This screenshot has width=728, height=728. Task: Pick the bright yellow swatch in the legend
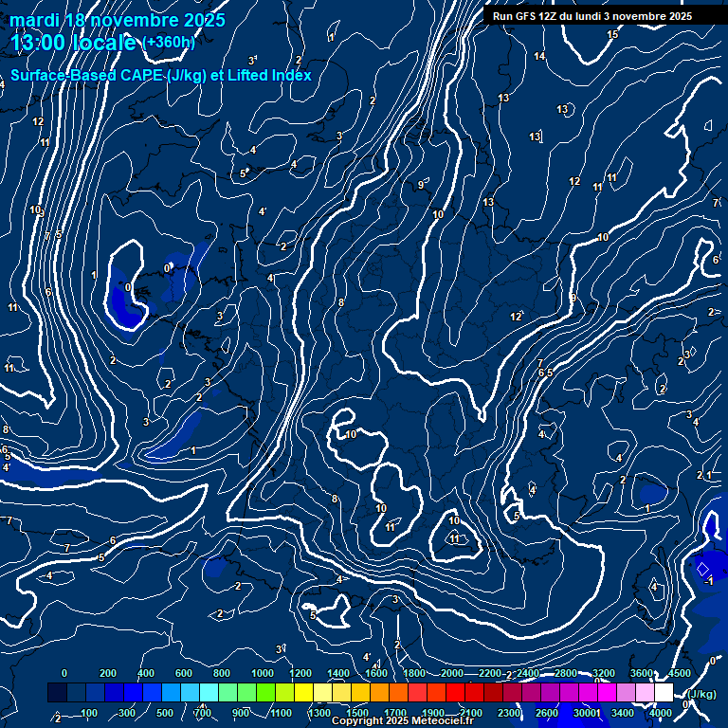303,692
